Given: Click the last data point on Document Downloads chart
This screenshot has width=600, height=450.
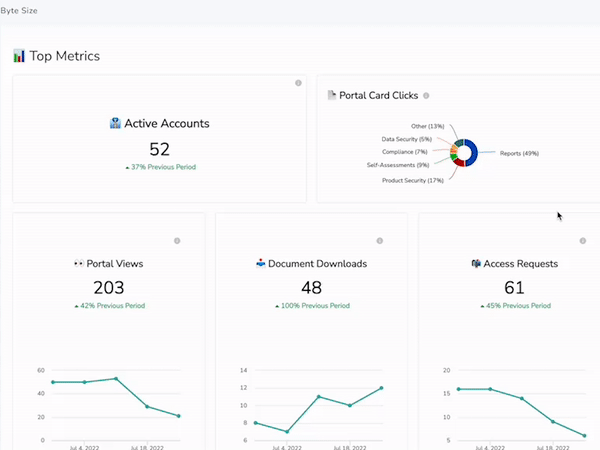Looking at the screenshot, I should [x=382, y=388].
